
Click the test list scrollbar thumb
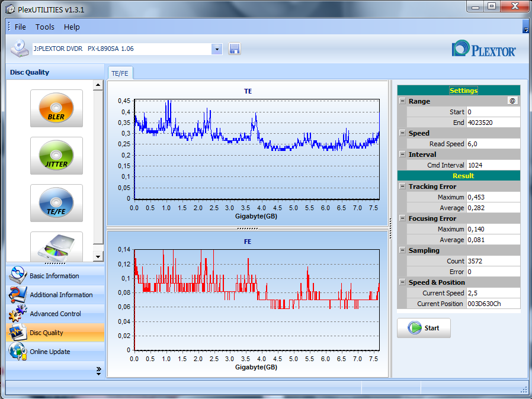pos(98,167)
